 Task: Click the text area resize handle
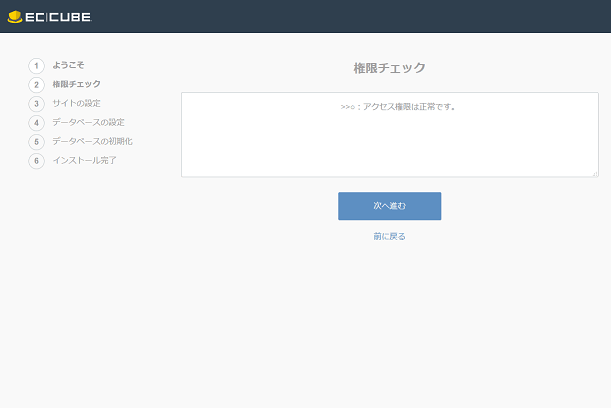click(594, 173)
